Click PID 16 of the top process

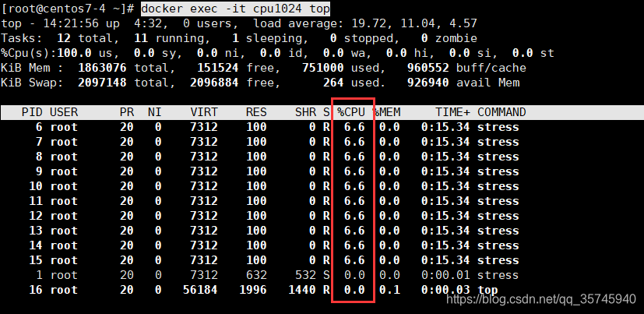coord(36,290)
